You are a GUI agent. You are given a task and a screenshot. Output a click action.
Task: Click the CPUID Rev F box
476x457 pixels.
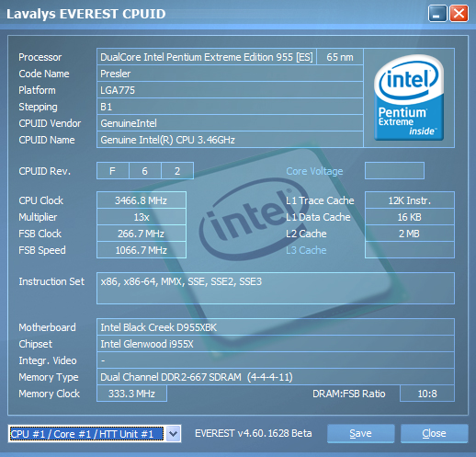(113, 171)
